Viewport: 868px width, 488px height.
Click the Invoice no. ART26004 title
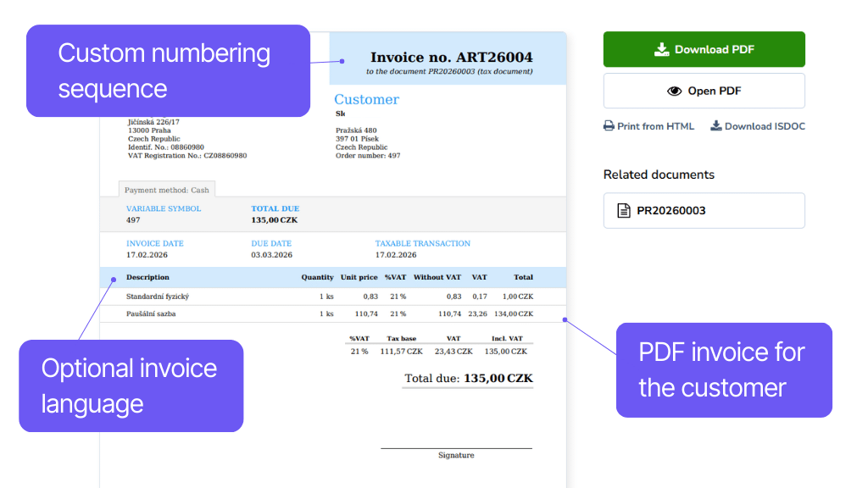pos(451,57)
